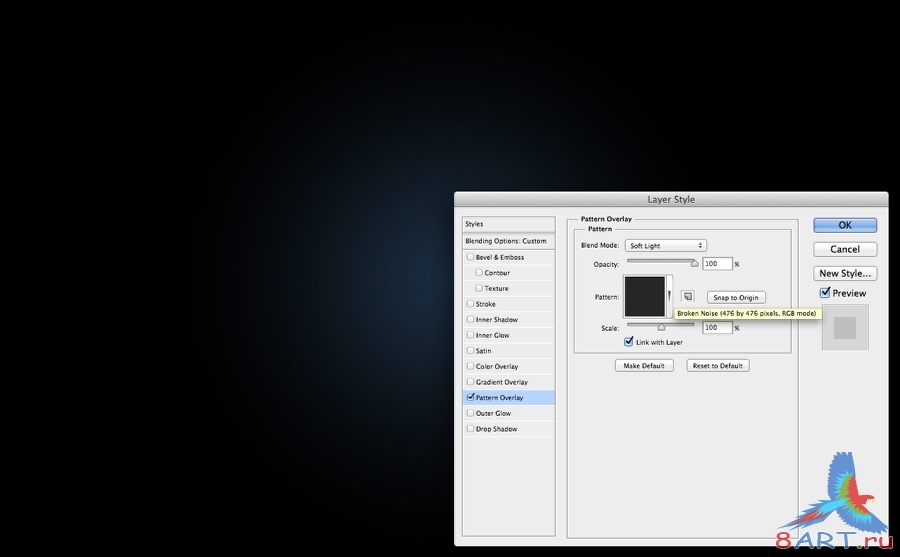Toggle the Link with Layer checkbox
The image size is (900, 557).
coord(629,342)
